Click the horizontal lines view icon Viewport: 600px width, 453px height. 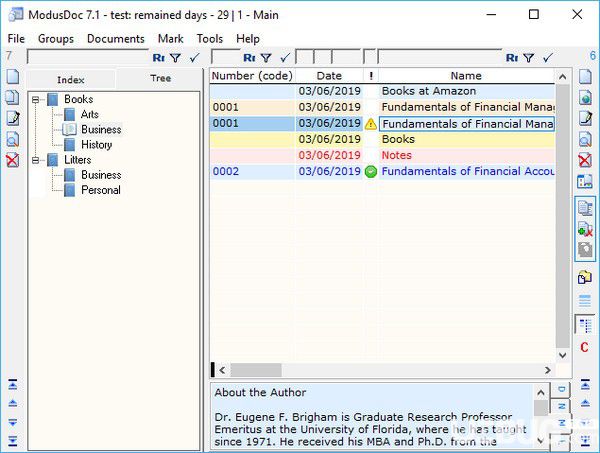pyautogui.click(x=585, y=301)
